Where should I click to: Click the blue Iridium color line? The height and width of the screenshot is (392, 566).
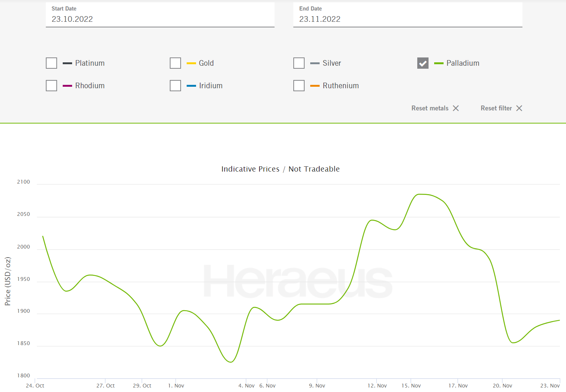tap(191, 86)
